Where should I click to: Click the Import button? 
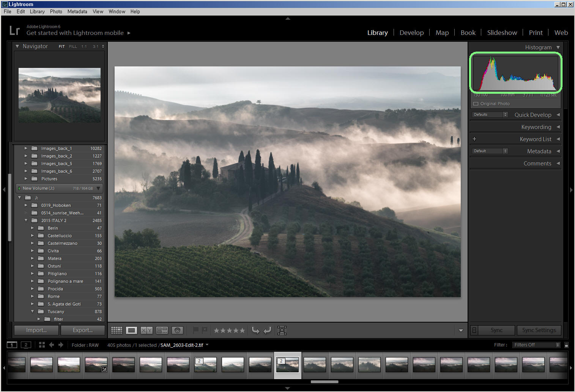[36, 330]
